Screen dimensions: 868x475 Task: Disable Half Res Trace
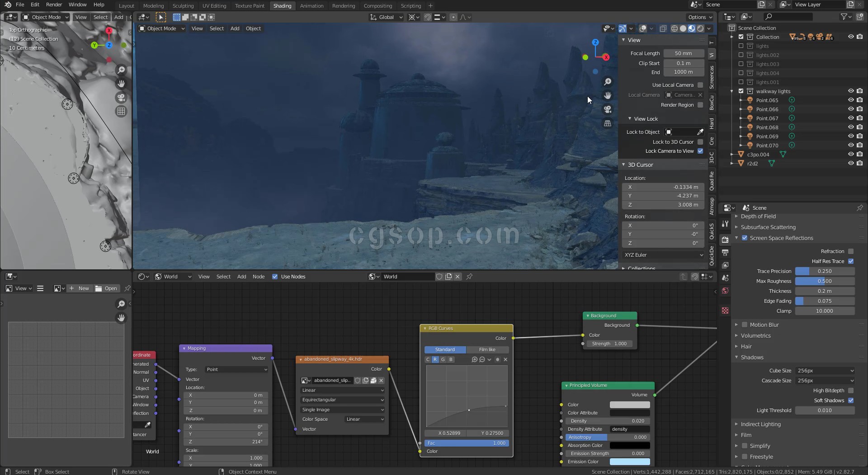point(851,261)
